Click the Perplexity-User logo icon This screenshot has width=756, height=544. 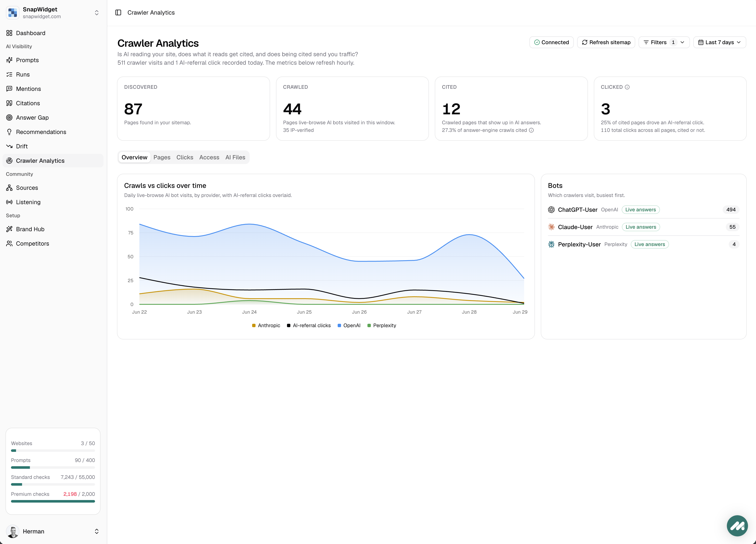point(551,244)
